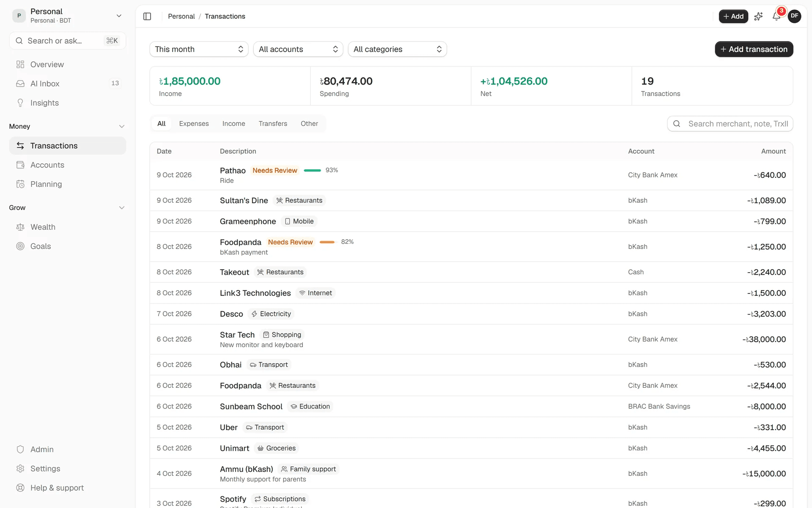Switch to the Income tab
Viewport: 812px width, 508px height.
pos(234,124)
